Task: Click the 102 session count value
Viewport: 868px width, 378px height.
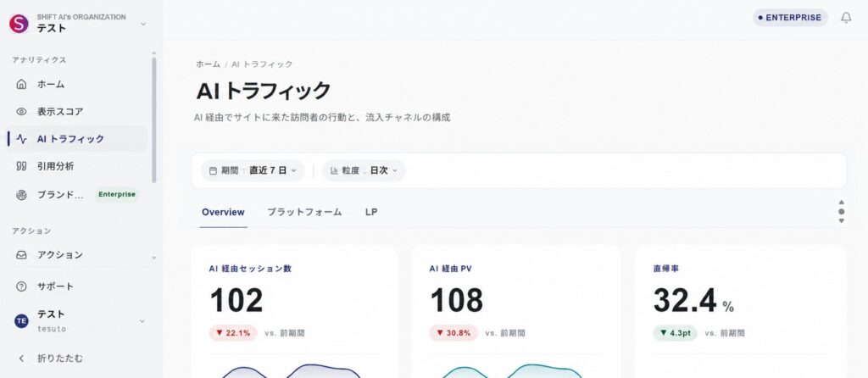Action: 236,301
